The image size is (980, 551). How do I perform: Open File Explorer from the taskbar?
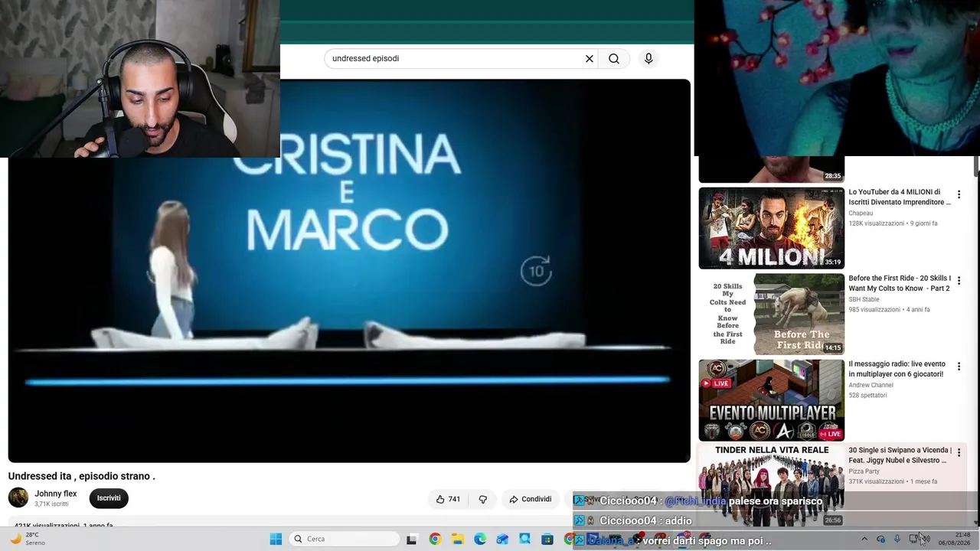pos(457,539)
